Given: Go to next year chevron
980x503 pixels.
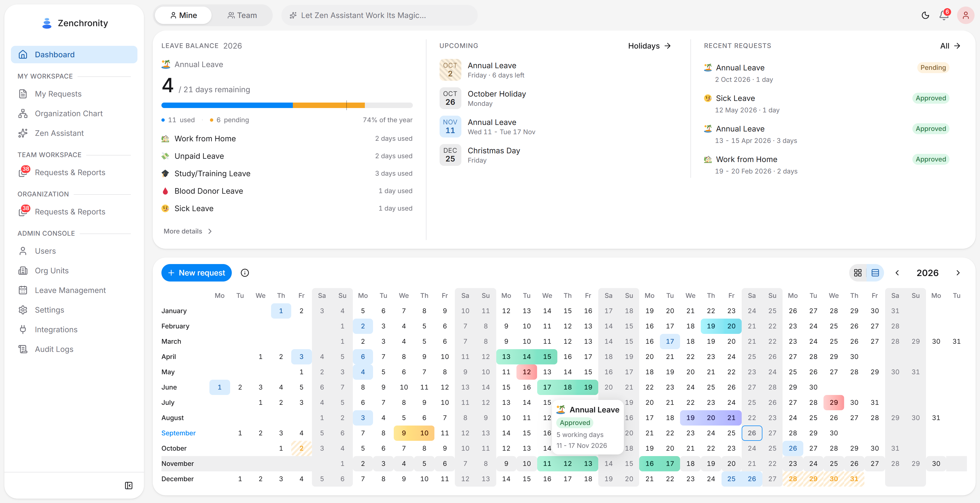Looking at the screenshot, I should coord(958,273).
